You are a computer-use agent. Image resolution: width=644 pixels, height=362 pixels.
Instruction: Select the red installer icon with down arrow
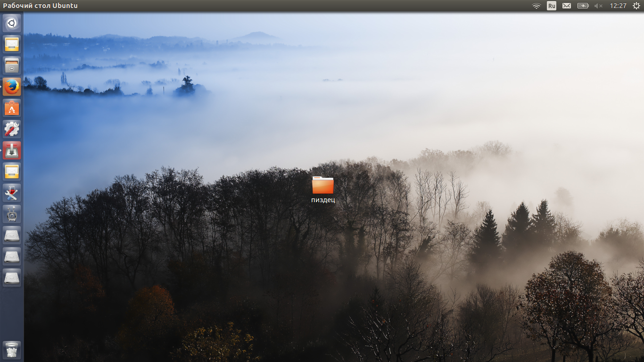click(12, 150)
